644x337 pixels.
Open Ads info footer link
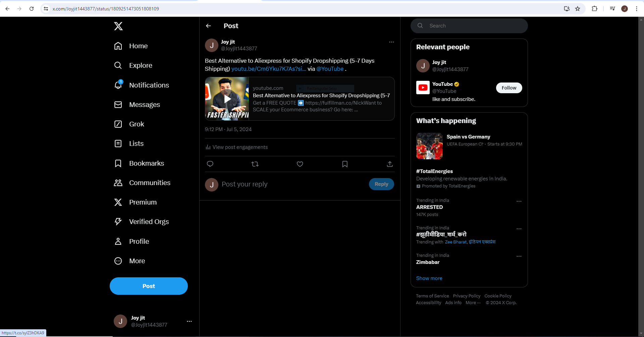[x=453, y=303]
